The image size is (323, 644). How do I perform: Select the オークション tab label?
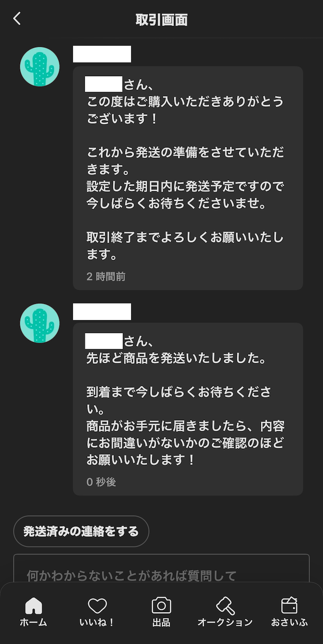pos(225,622)
